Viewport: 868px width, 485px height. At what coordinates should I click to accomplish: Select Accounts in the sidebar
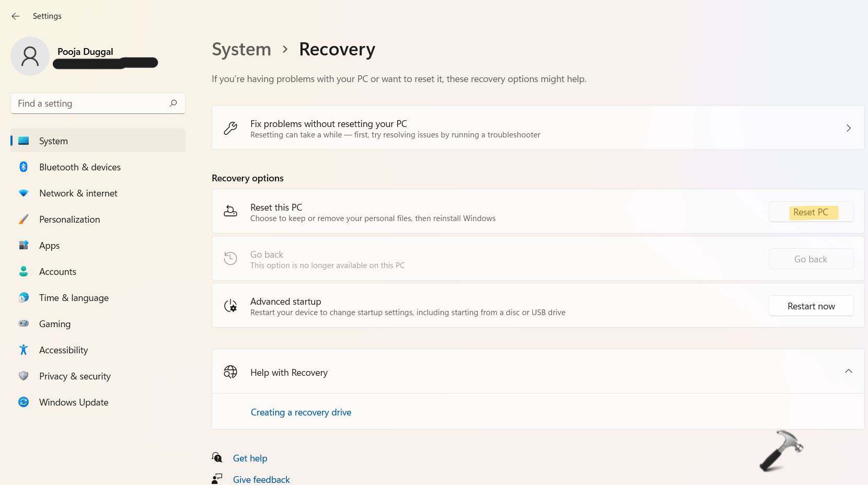[57, 272]
